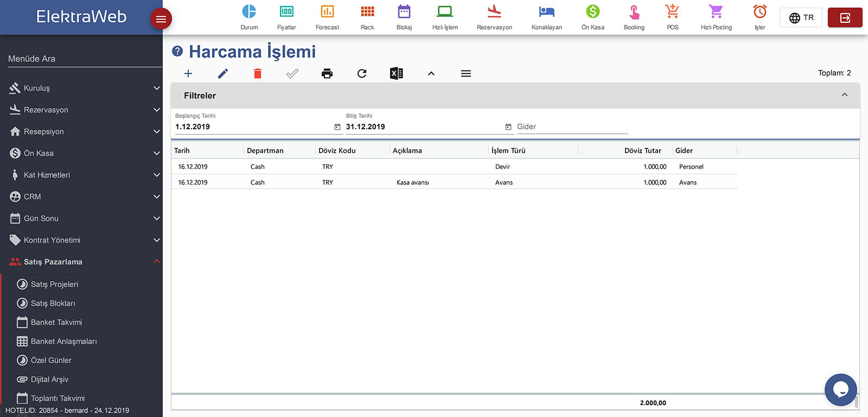This screenshot has height=417, width=868.
Task: Expand the Kuruluş menu
Action: pyautogui.click(x=81, y=88)
